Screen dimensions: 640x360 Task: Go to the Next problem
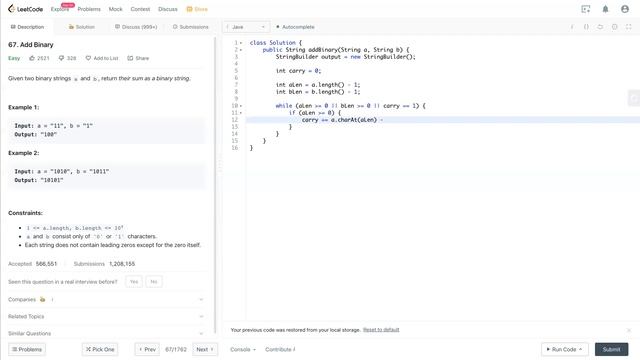point(205,349)
